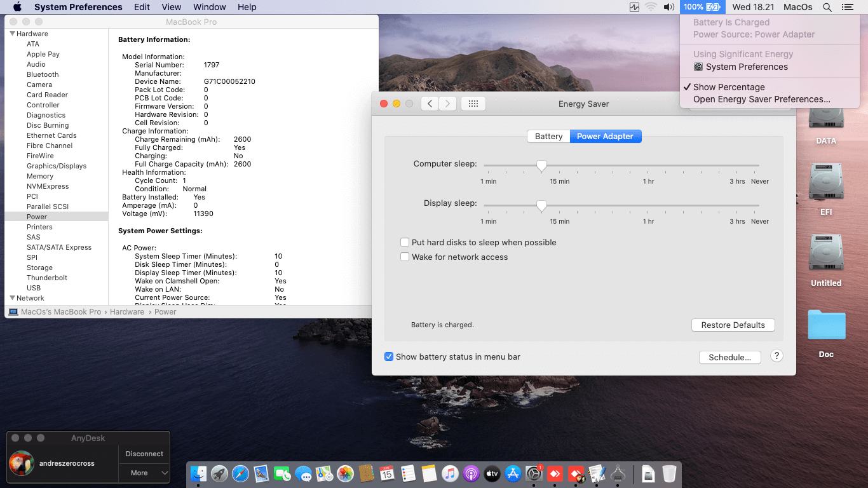Screen dimensions: 868x488
Task: Click the volume speaker icon in menu bar
Action: point(668,7)
